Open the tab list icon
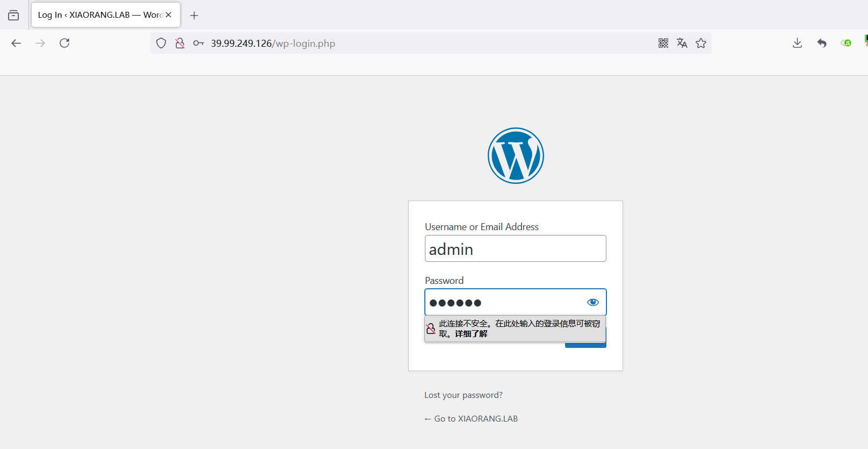 (13, 15)
